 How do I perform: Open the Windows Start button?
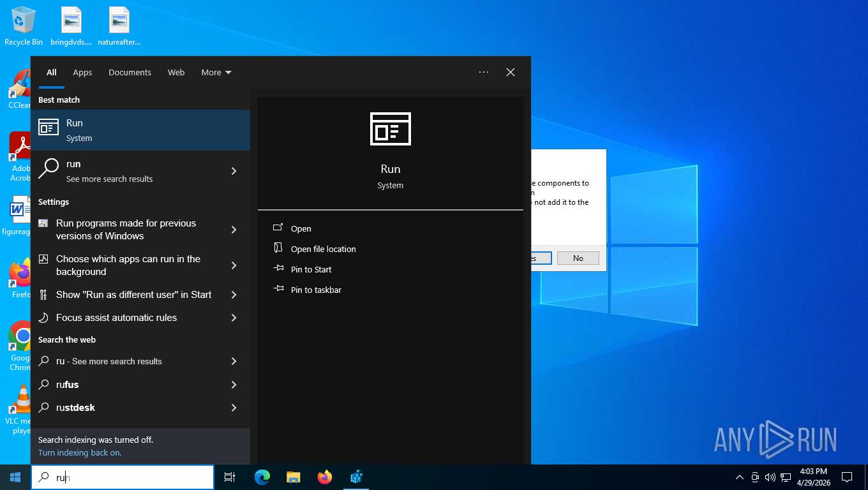[x=15, y=477]
